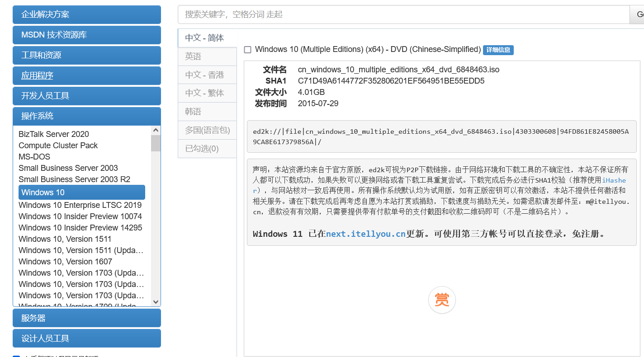Collapse the 操作系统 section
This screenshot has width=644, height=357.
coord(87,116)
